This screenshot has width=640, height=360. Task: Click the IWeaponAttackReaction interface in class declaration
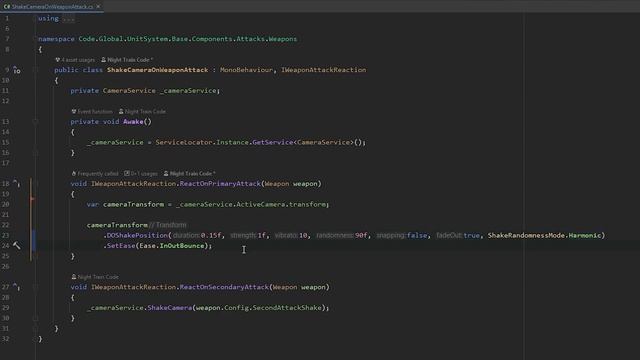click(x=323, y=70)
